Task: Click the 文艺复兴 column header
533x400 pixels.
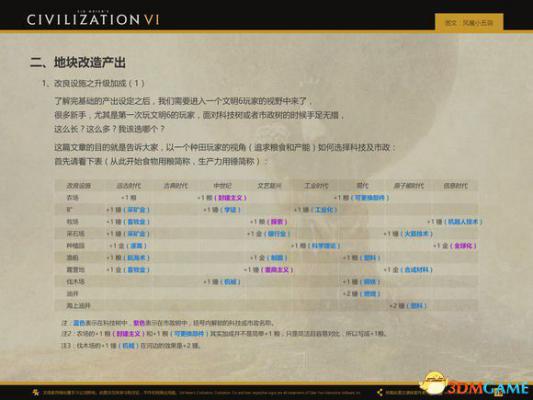Action: click(269, 186)
